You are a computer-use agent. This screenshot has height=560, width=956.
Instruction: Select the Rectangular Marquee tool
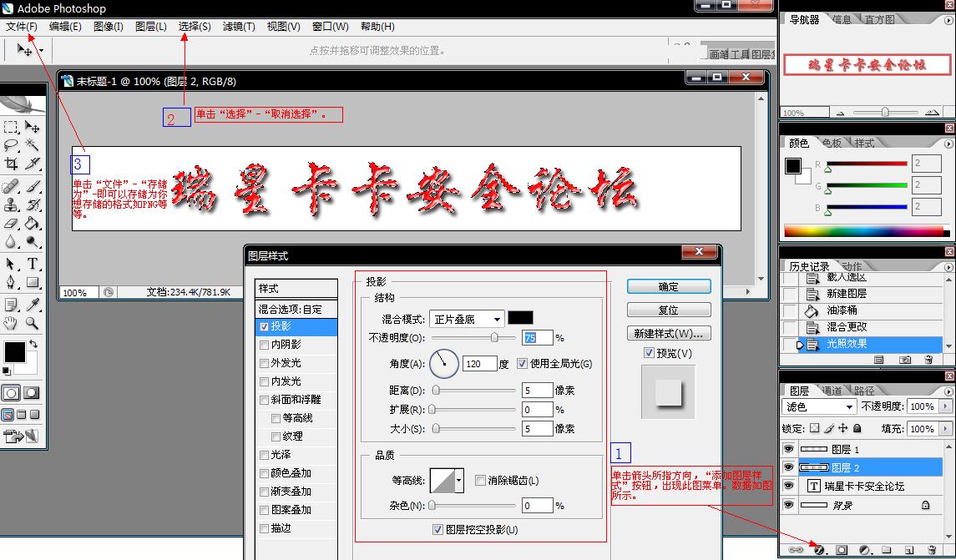pyautogui.click(x=10, y=127)
